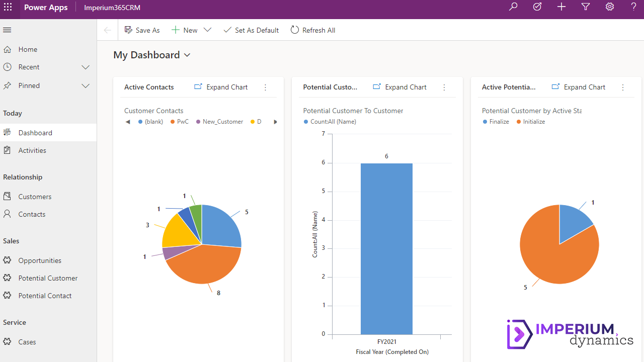Toggle the Count:All (Name) legend item
The height and width of the screenshot is (362, 644).
(x=330, y=122)
